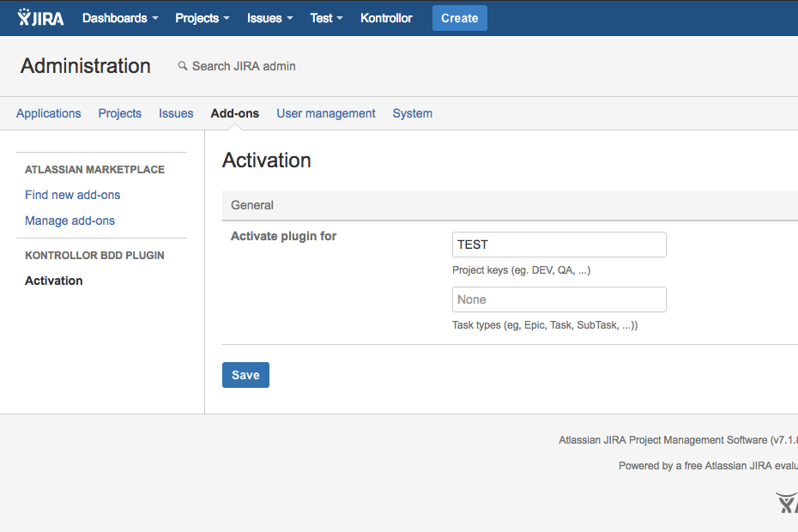798x532 pixels.
Task: Open the Test dropdown menu
Action: coord(326,18)
